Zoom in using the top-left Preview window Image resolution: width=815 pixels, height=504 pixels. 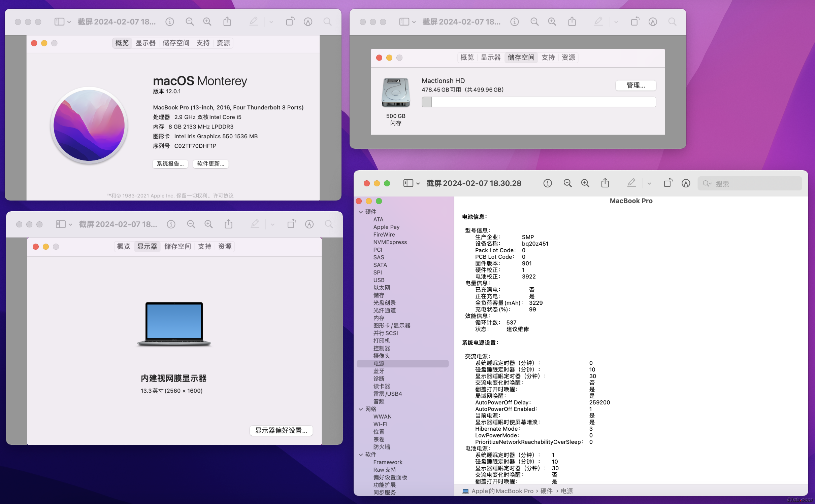click(207, 22)
